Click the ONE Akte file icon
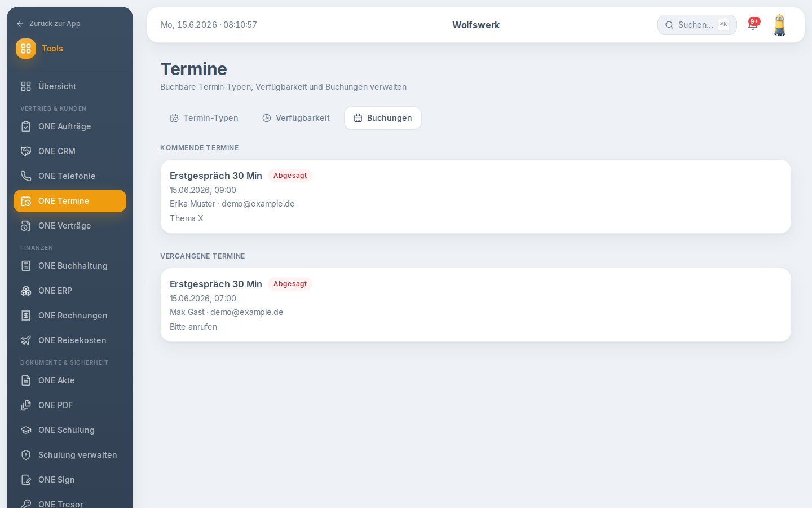The width and height of the screenshot is (812, 508). (x=26, y=380)
